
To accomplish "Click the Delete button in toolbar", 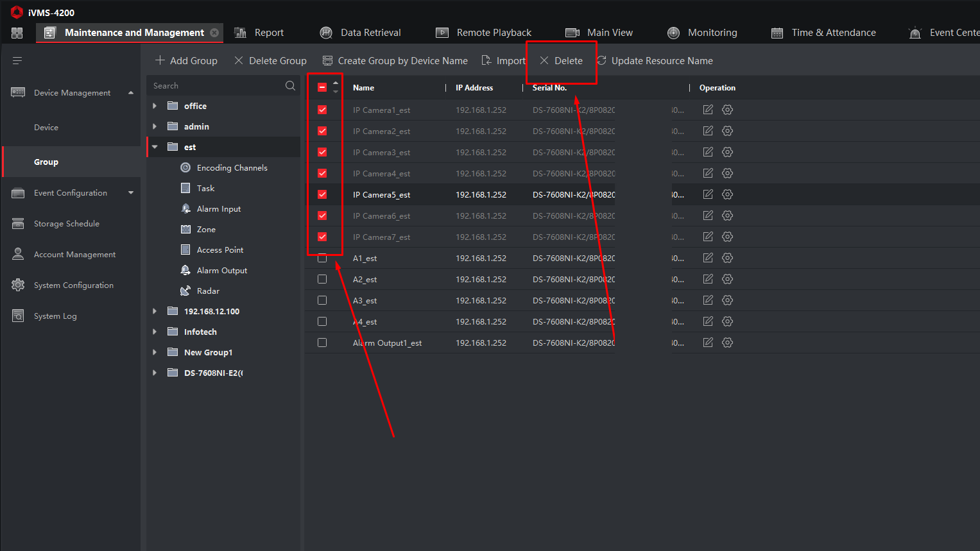I will 562,61.
